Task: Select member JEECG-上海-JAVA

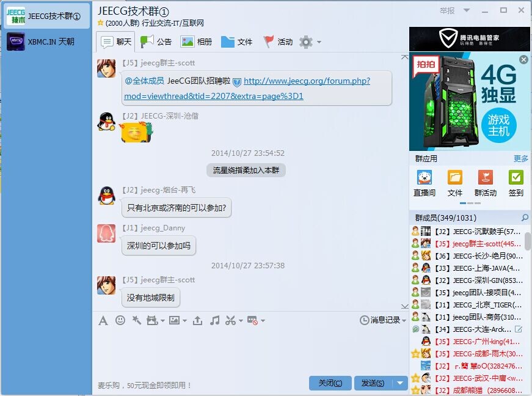Action: tap(467, 268)
